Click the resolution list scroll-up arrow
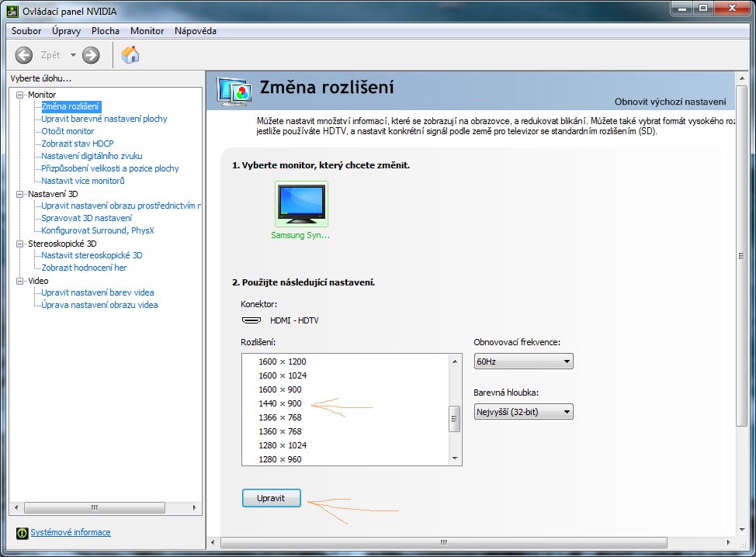 point(455,362)
